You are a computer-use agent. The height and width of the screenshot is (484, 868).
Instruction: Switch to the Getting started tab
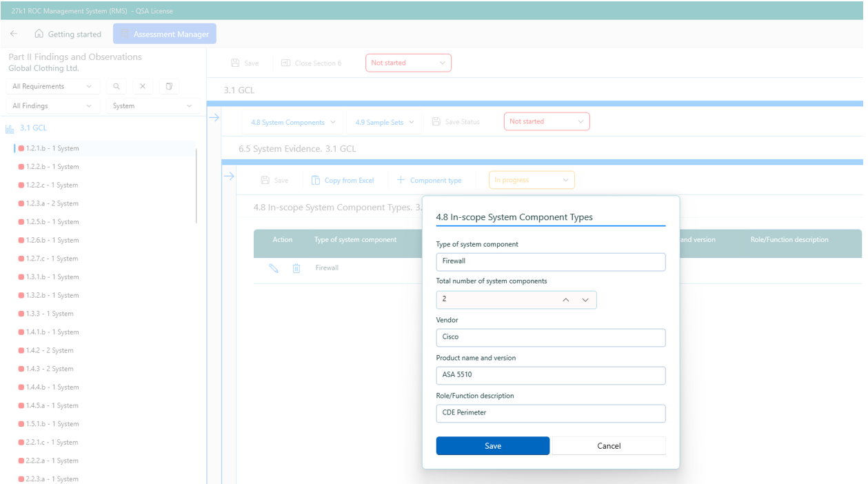68,34
